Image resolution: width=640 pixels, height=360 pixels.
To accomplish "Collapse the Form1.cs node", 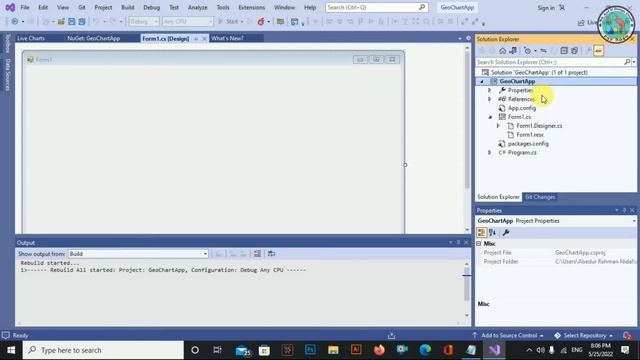I will (x=490, y=117).
